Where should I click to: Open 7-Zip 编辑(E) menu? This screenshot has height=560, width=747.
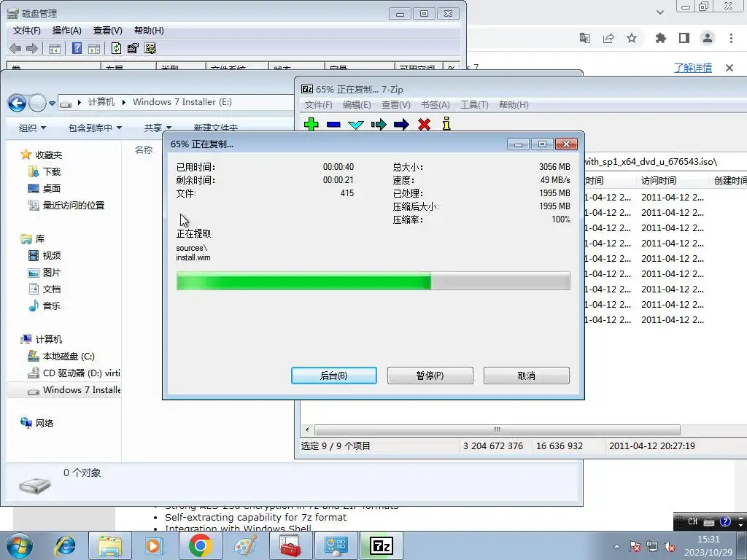357,105
